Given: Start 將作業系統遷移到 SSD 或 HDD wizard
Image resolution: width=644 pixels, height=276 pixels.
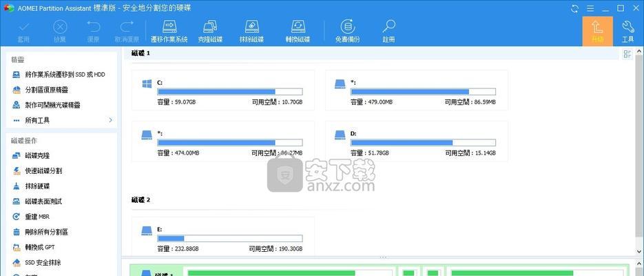Looking at the screenshot, I should [x=59, y=75].
